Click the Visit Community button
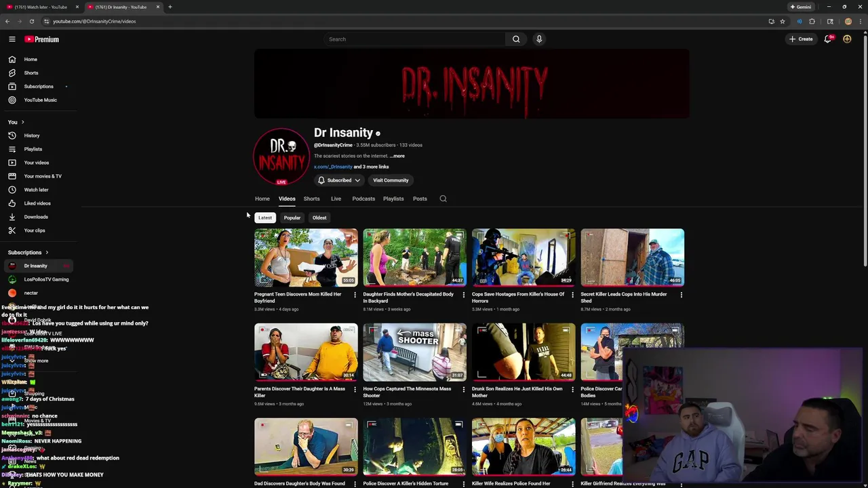The height and width of the screenshot is (488, 868). pyautogui.click(x=391, y=180)
